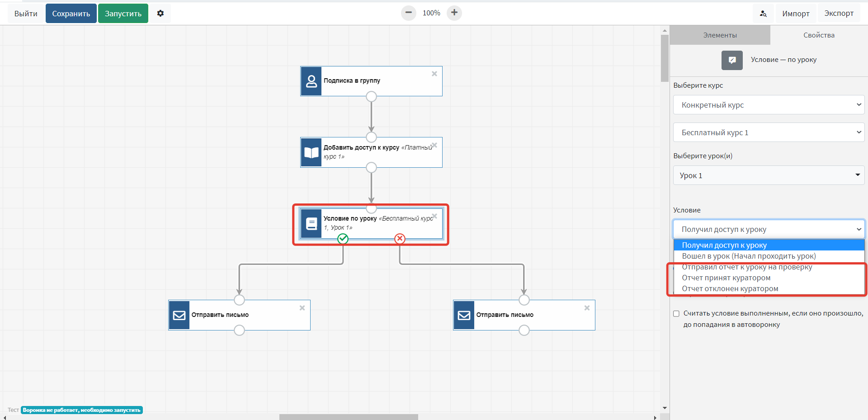Delete the right Отправить письмо block
This screenshot has width=868, height=420.
[x=587, y=308]
